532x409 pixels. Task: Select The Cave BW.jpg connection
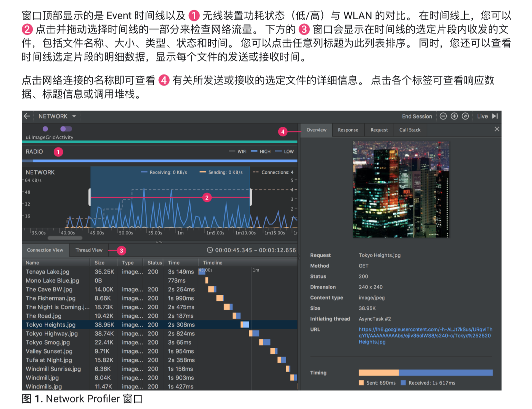click(x=160, y=290)
